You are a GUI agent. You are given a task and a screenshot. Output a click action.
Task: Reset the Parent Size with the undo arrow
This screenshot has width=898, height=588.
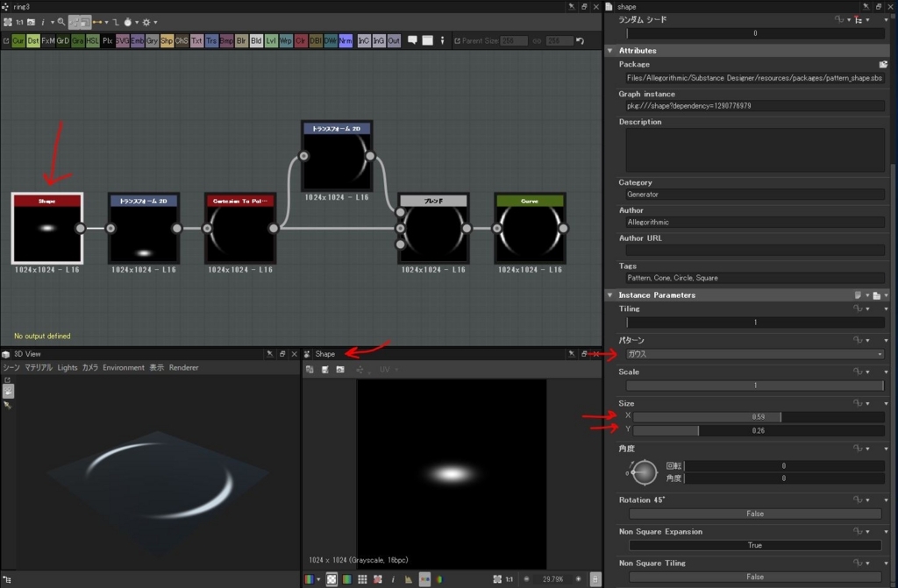(x=581, y=40)
